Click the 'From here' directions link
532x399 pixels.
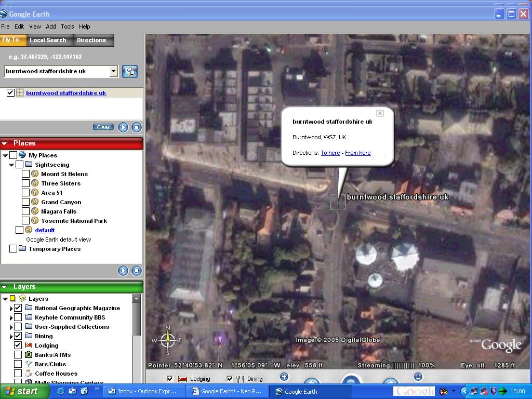pyautogui.click(x=357, y=153)
